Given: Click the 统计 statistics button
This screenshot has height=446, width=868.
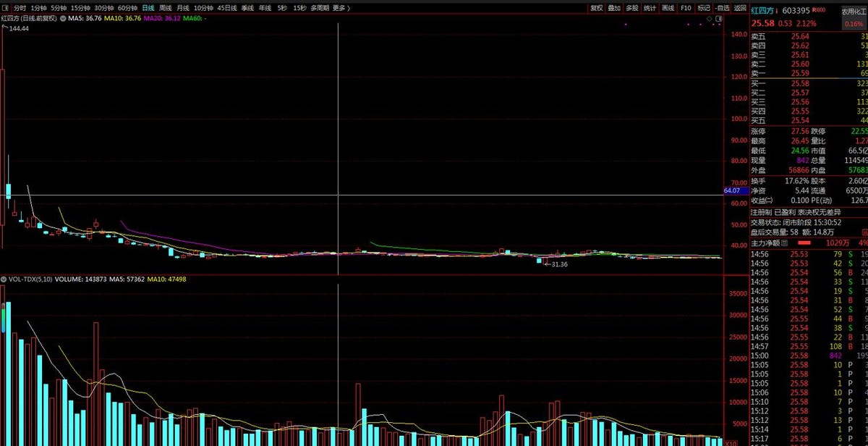Looking at the screenshot, I should coord(650,8).
